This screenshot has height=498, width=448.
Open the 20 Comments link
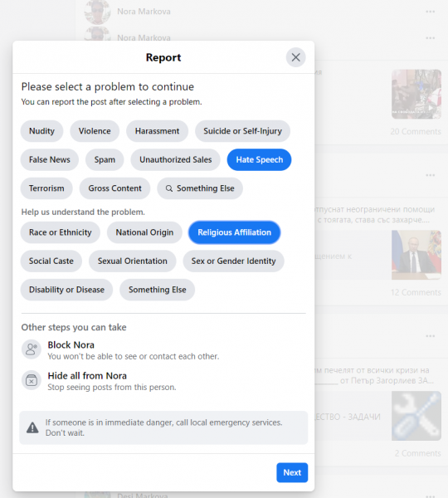pyautogui.click(x=416, y=131)
